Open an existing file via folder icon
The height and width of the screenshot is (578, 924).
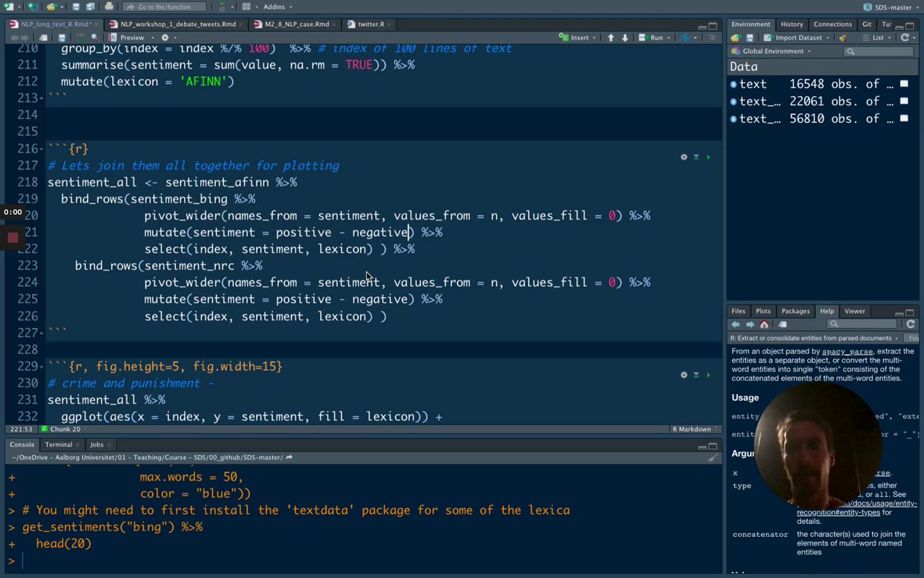click(x=52, y=7)
